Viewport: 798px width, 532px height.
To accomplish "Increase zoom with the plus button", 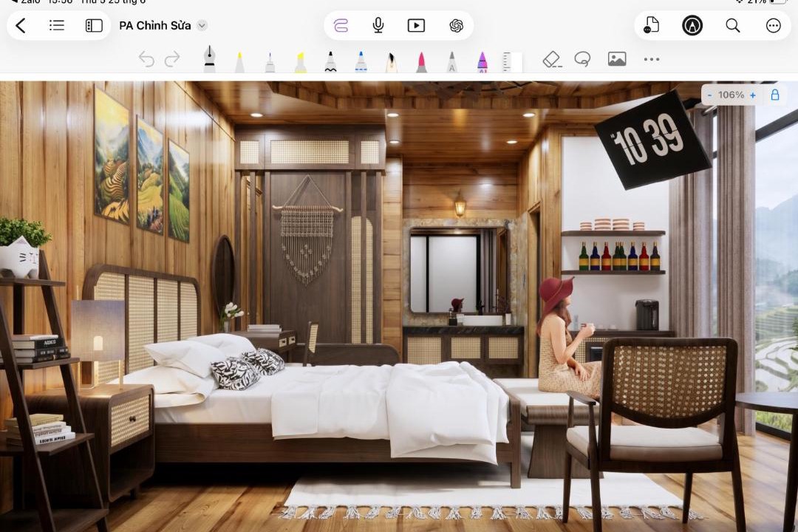I will (x=753, y=95).
